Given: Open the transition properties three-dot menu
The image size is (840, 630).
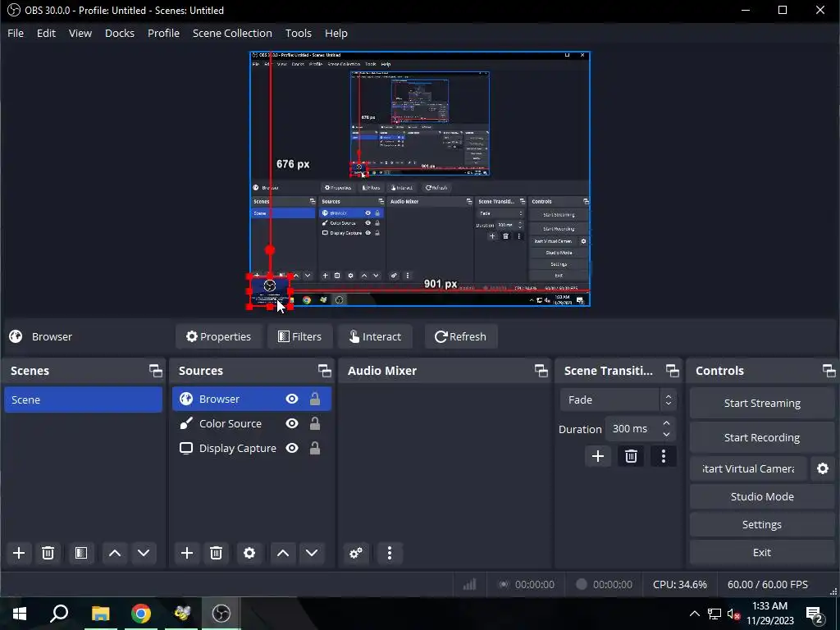Looking at the screenshot, I should click(664, 456).
